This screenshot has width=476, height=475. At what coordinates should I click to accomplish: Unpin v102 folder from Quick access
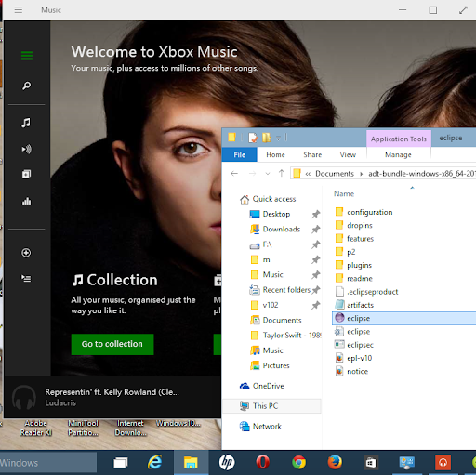coord(316,305)
